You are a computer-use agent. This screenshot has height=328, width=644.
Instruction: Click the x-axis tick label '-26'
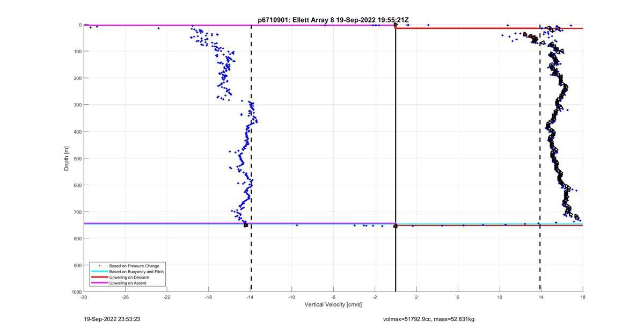[x=126, y=297]
